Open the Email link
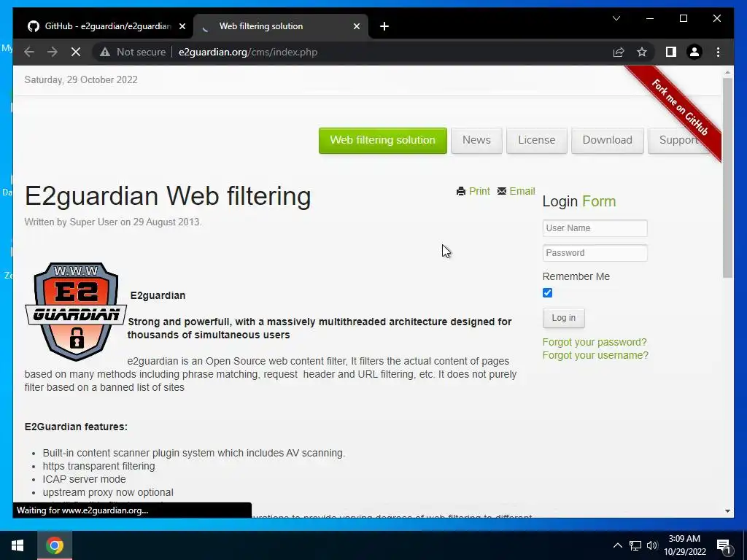 522,191
